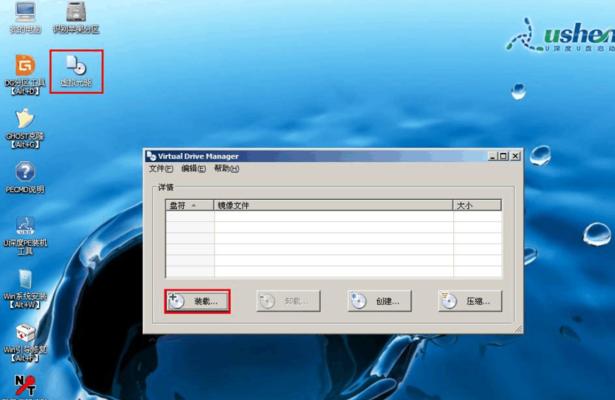Open the PECMD help question-mark icon

(25, 178)
